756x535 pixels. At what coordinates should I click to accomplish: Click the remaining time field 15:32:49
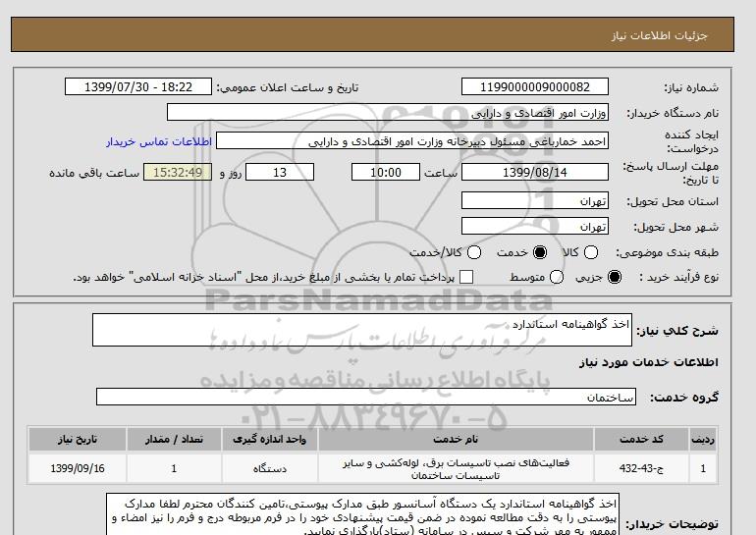[x=178, y=172]
